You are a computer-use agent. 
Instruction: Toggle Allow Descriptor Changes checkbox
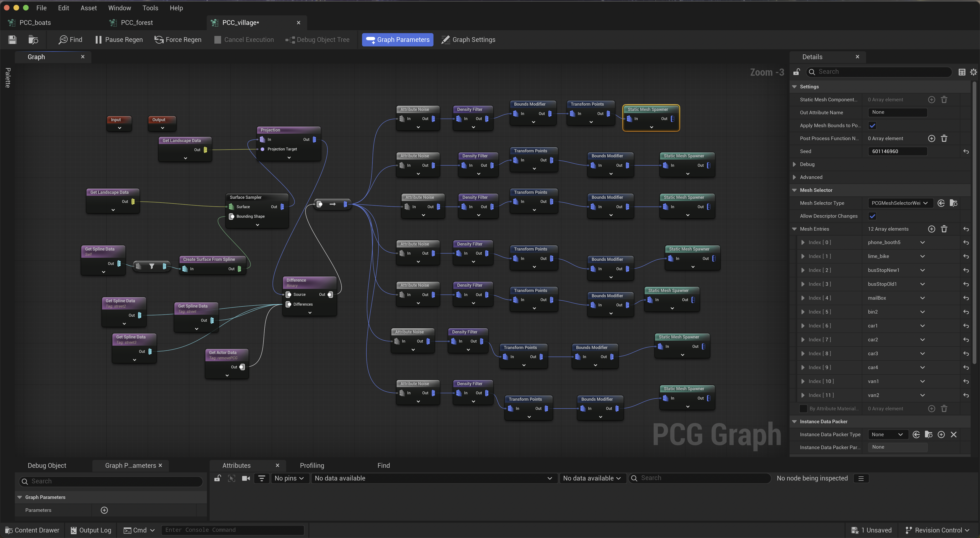pyautogui.click(x=872, y=216)
